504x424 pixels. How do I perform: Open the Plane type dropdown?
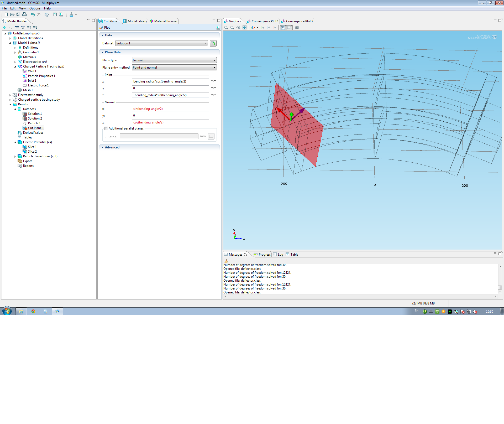tap(174, 60)
